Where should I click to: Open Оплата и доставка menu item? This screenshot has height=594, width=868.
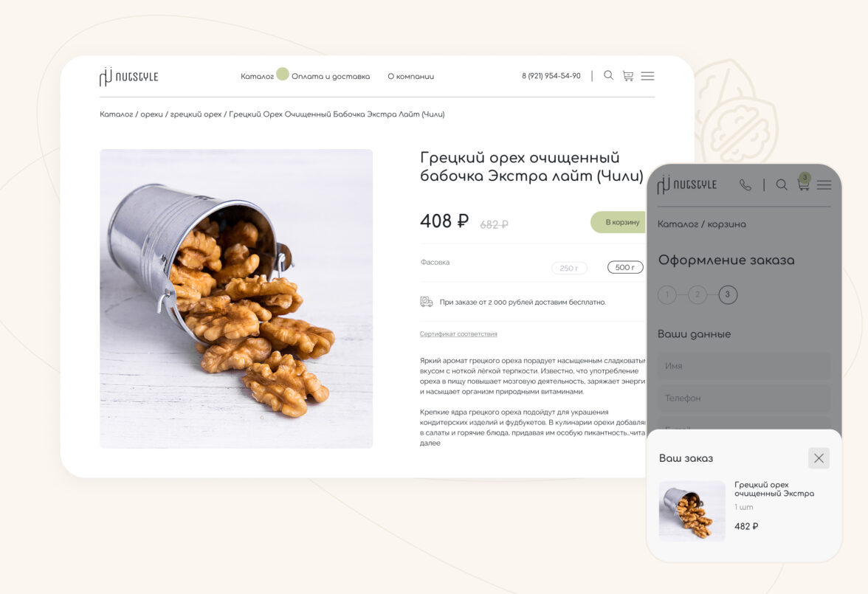click(x=331, y=77)
